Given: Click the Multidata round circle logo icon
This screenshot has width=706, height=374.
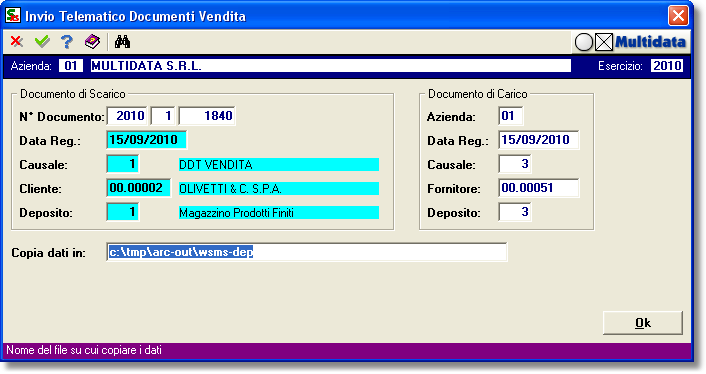Looking at the screenshot, I should click(x=584, y=42).
